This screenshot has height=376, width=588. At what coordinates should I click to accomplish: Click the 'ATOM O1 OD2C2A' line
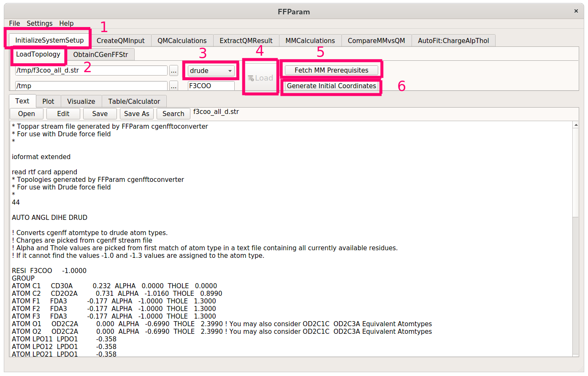coord(222,324)
